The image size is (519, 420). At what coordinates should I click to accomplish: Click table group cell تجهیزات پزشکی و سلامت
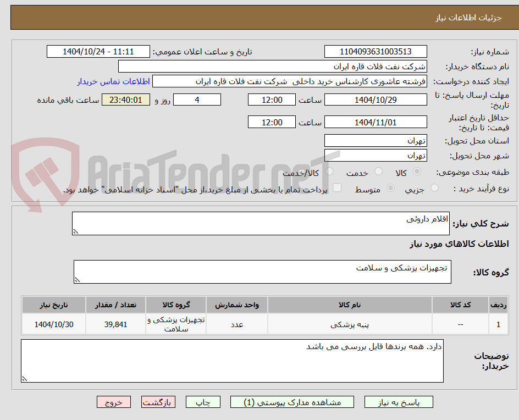tap(176, 324)
